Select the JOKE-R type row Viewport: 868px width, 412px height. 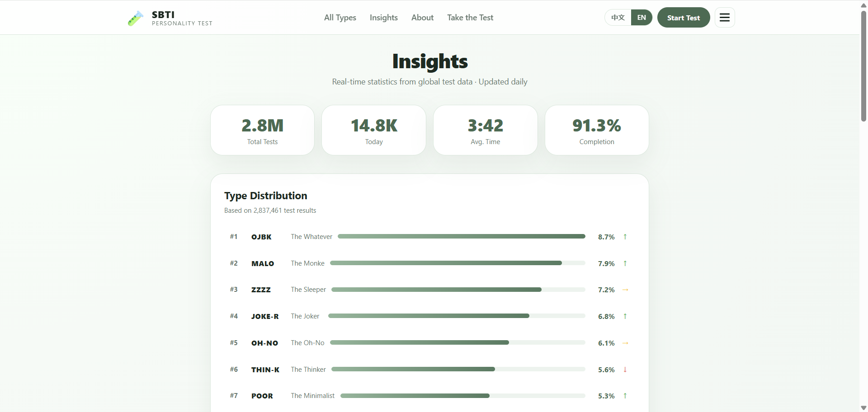coord(429,316)
